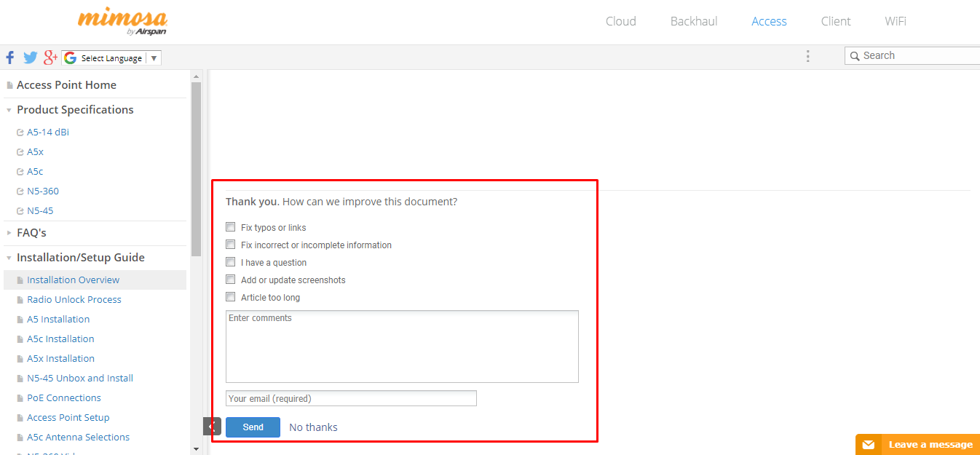The width and height of the screenshot is (980, 455).
Task: Collapse the sidebar with arrow handle
Action: click(x=211, y=426)
